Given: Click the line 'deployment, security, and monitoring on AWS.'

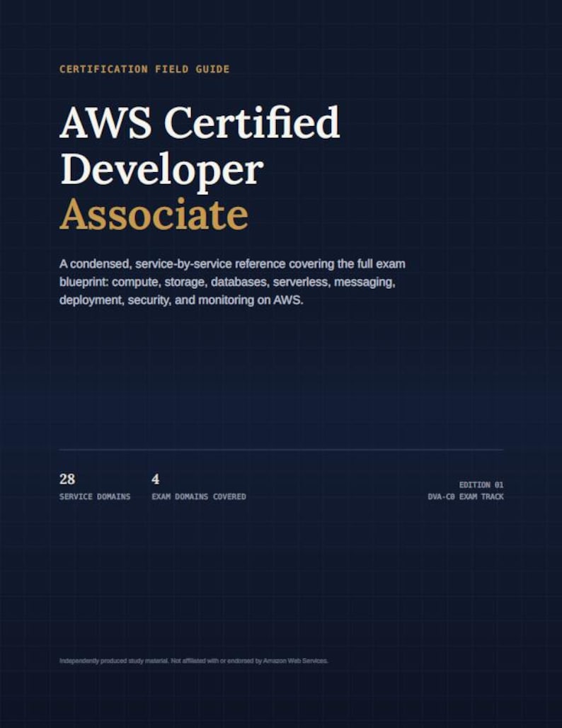Looking at the screenshot, I should point(181,300).
